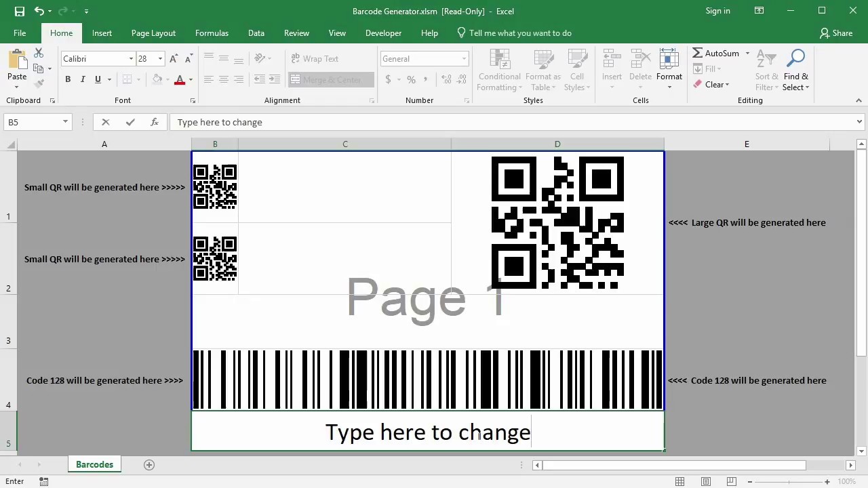Activate the Format Painter brush

pyautogui.click(x=39, y=83)
